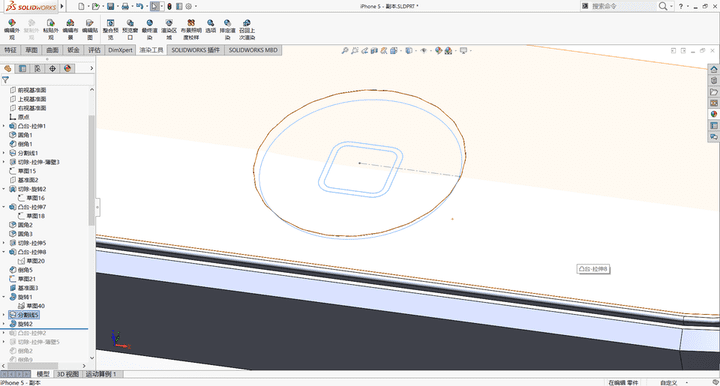
Task: Select the 原点 (Origin) item
Action: pyautogui.click(x=20, y=117)
